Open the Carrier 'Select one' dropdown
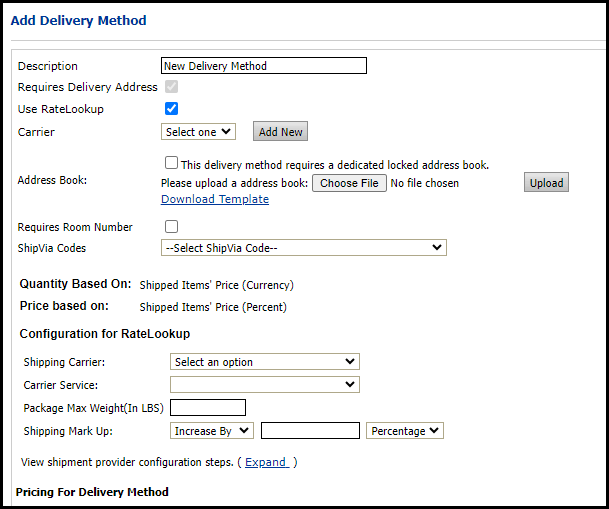 [x=198, y=132]
